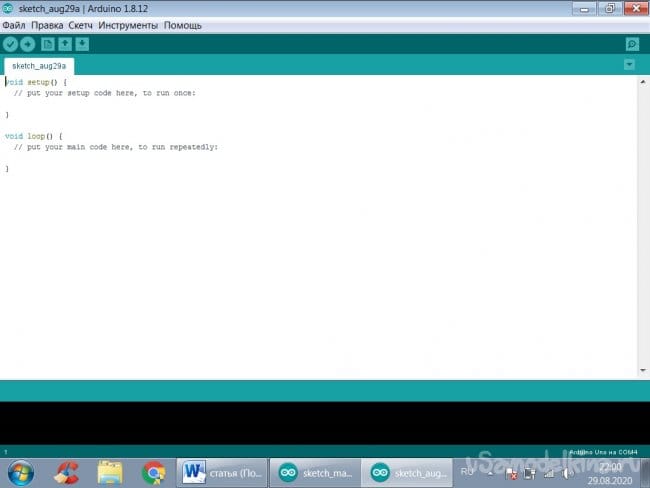Open Windows Explorer folder icon in taskbar
Image resolution: width=650 pixels, height=488 pixels.
pos(110,472)
